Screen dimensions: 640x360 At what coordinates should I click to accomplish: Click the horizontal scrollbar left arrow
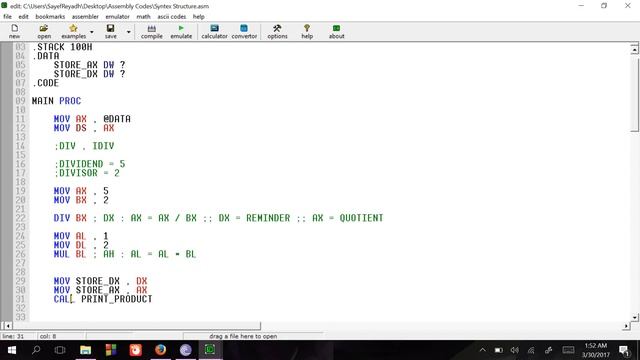pyautogui.click(x=7, y=326)
